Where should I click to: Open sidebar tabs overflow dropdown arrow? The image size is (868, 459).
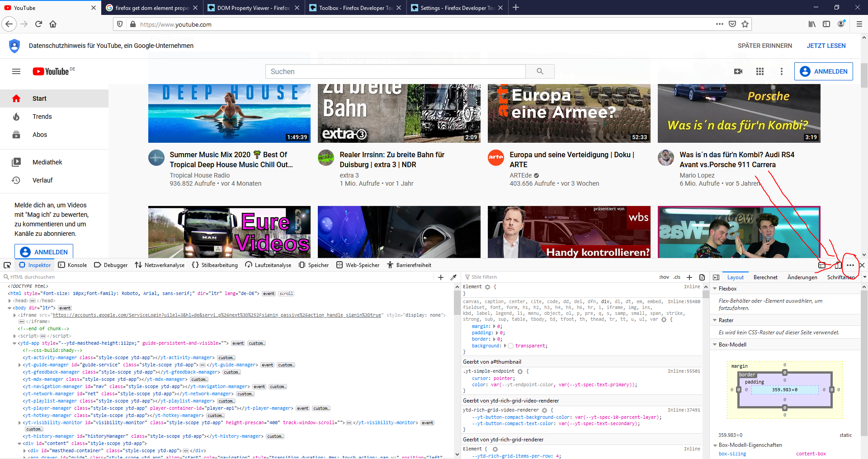point(864,277)
